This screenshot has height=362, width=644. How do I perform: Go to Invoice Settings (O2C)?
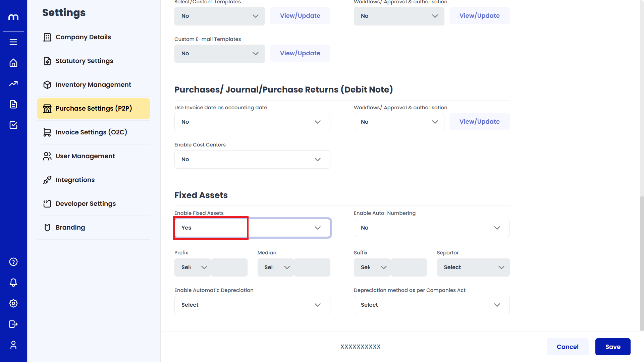click(91, 132)
